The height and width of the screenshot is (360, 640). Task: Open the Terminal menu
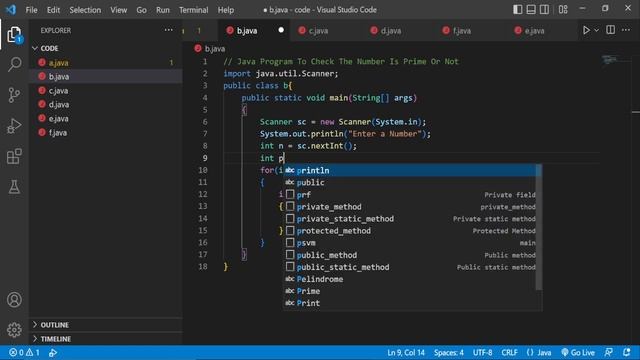(193, 10)
